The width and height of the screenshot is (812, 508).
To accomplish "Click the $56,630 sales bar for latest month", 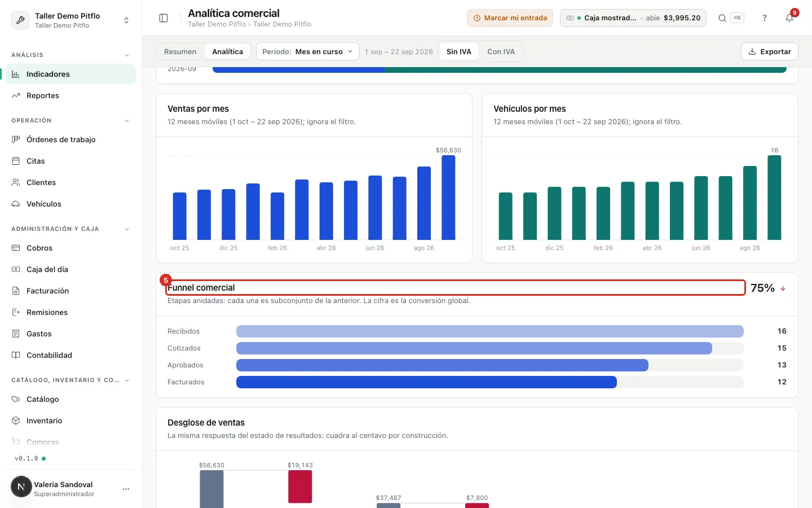I will 448,198.
